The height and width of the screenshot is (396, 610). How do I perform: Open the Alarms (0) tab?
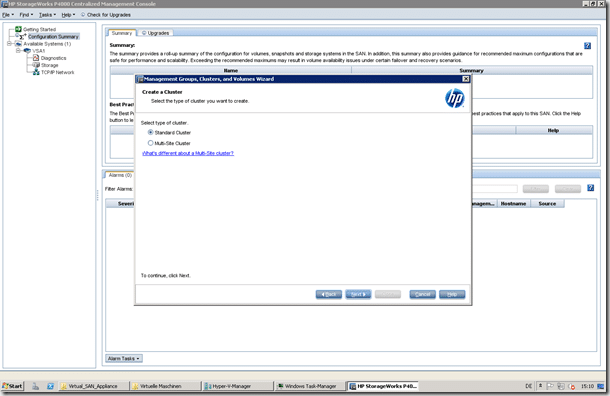pos(120,175)
